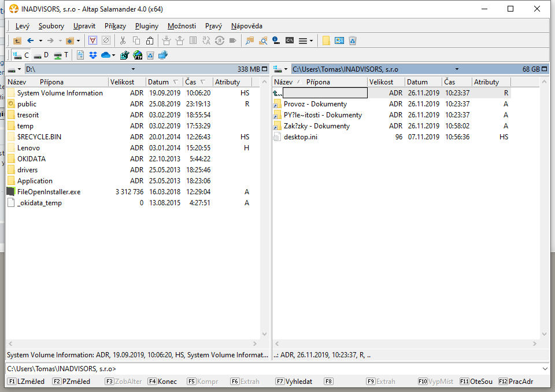Screen dimensions: 555x392
Task: Click F12 PracAdr function key button
Action: 516,382
